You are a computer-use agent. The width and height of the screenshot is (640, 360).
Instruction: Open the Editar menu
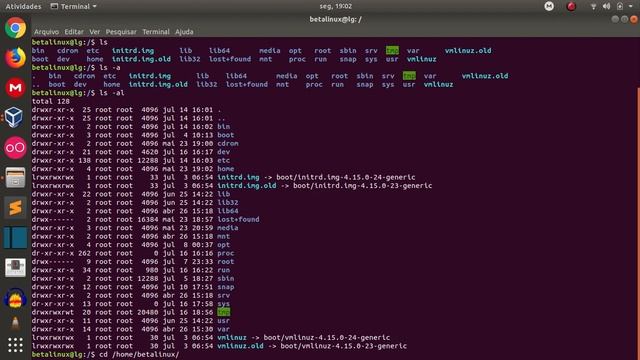[x=74, y=31]
